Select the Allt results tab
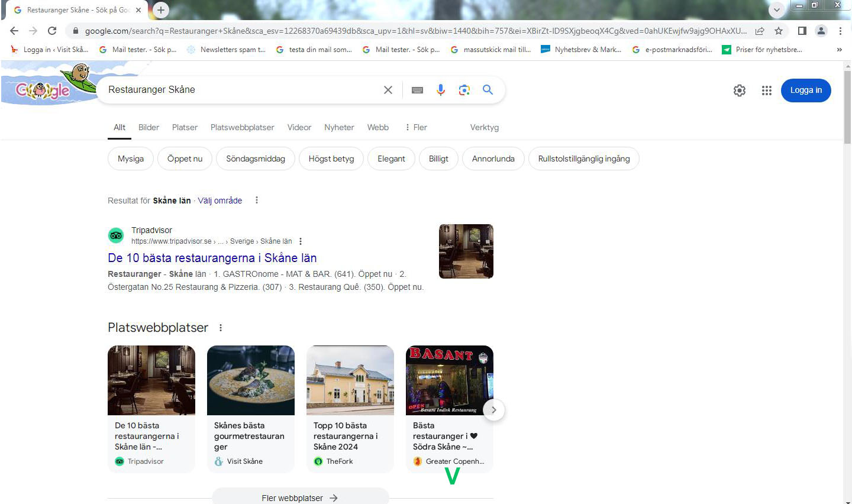 tap(120, 127)
